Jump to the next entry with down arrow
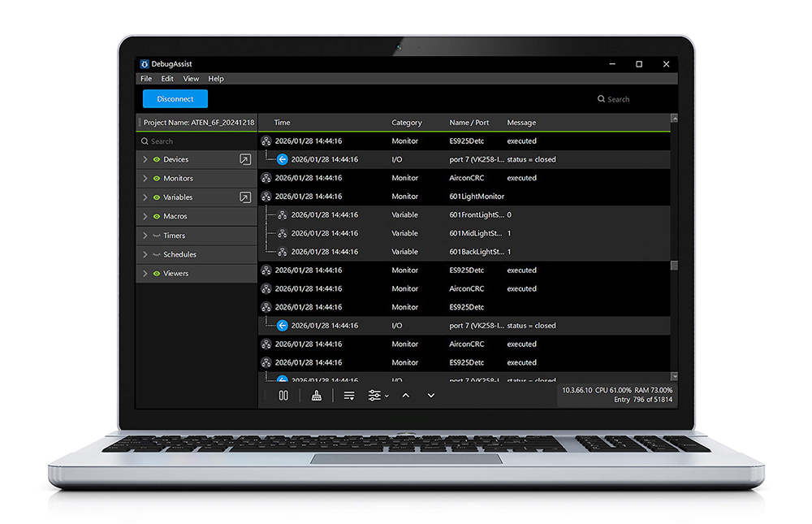 431,396
